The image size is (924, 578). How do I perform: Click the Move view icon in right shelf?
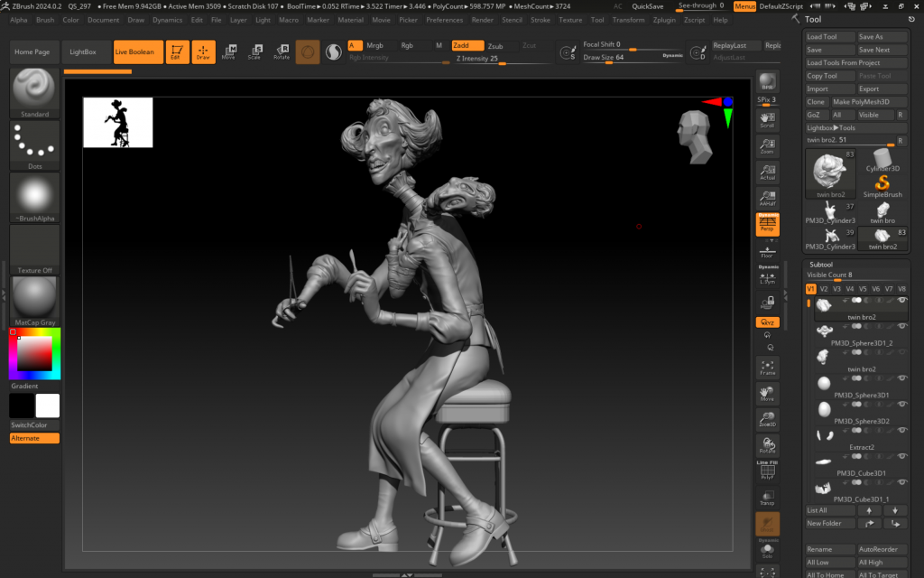pos(767,393)
